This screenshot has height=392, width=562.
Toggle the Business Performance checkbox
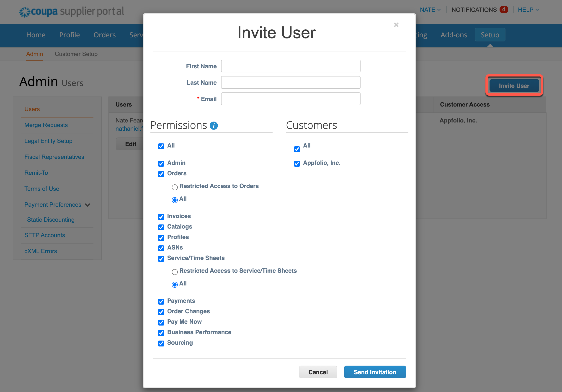click(x=161, y=333)
